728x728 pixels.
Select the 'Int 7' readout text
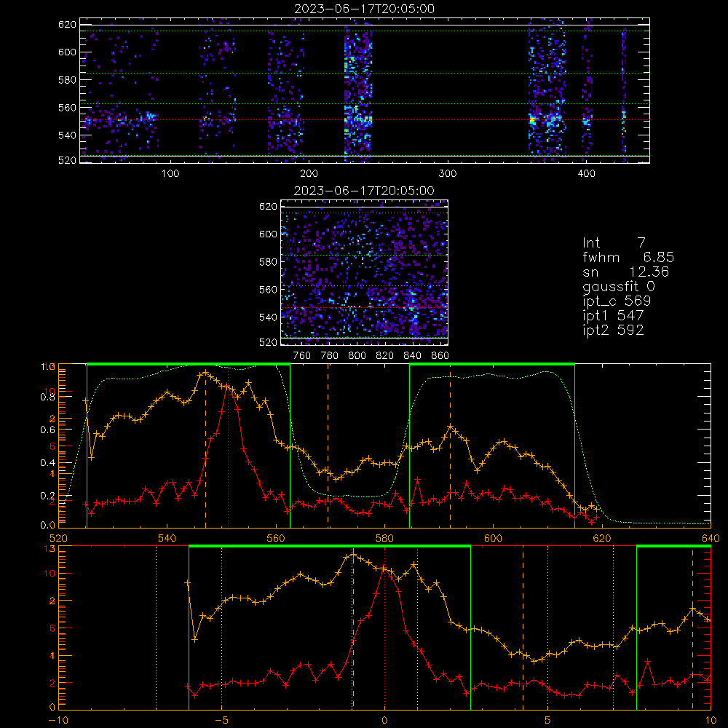[614, 243]
